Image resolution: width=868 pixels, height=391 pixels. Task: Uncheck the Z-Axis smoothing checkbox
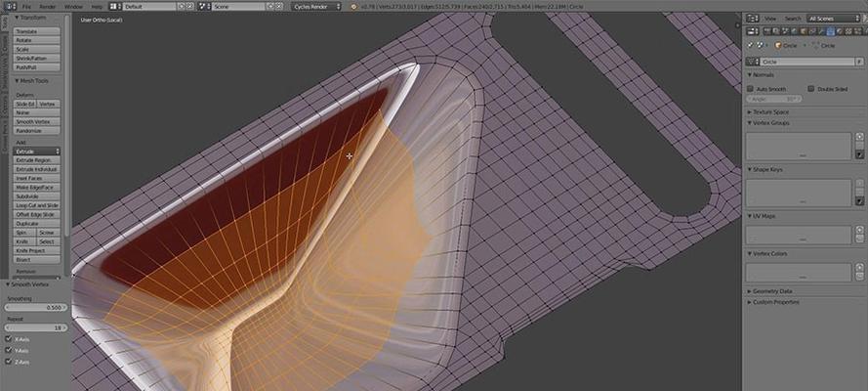pyautogui.click(x=8, y=362)
